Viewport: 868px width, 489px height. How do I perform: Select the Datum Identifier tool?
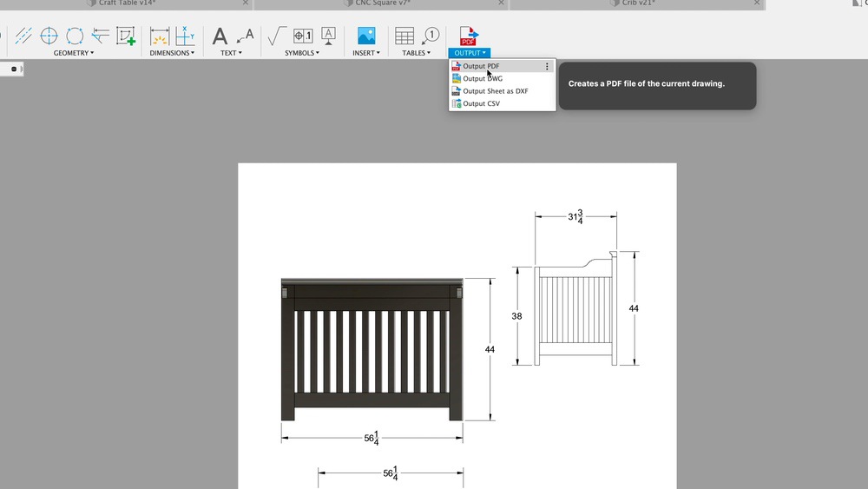tap(328, 36)
